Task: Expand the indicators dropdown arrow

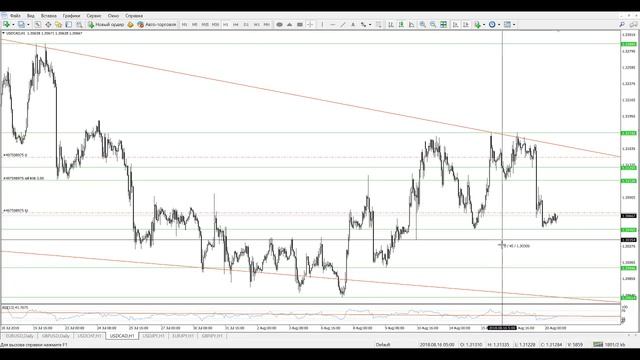Action: coord(484,24)
